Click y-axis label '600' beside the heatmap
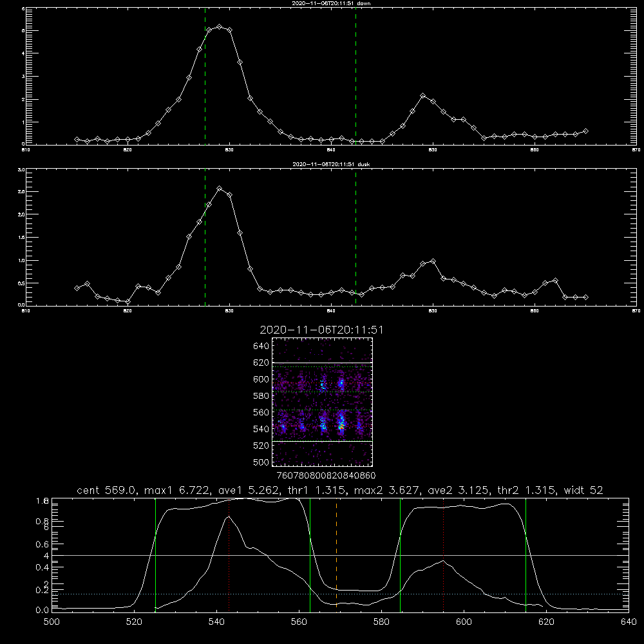The image size is (644, 644). [261, 379]
